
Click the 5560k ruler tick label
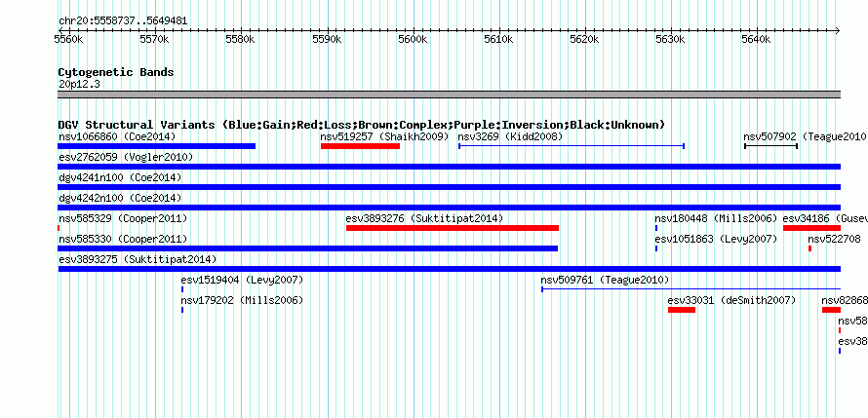point(68,40)
